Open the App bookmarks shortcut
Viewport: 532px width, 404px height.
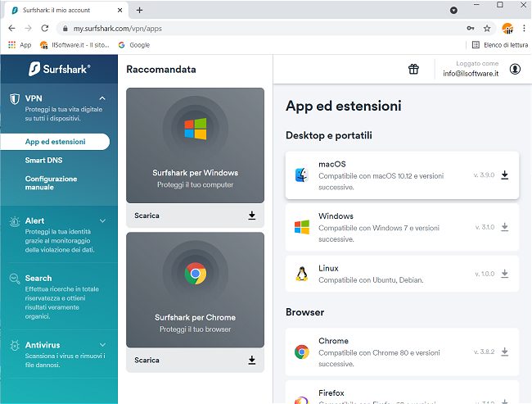tap(20, 45)
